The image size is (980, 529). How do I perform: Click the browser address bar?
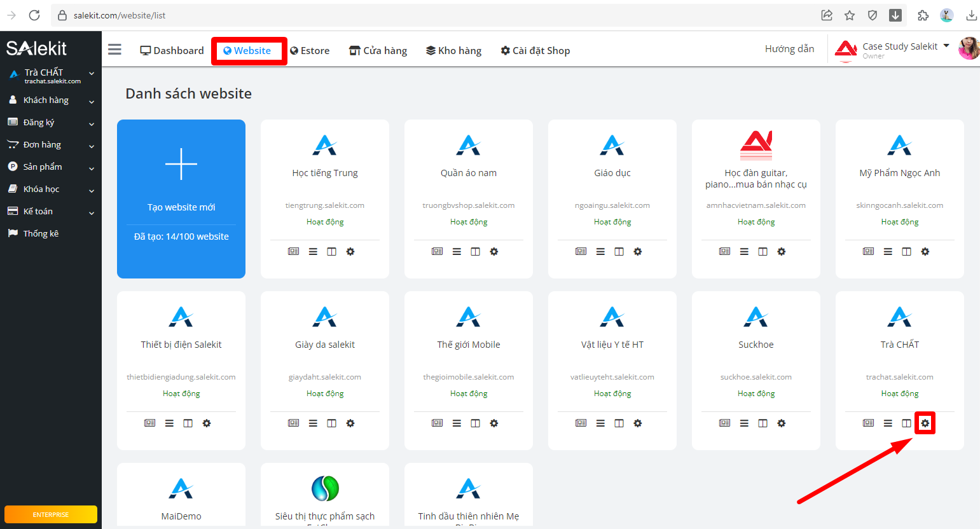pyautogui.click(x=432, y=15)
